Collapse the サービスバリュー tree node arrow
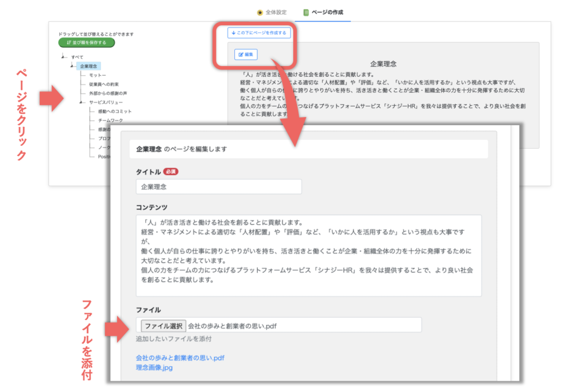Image resolution: width=574 pixels, height=392 pixels. (82, 102)
